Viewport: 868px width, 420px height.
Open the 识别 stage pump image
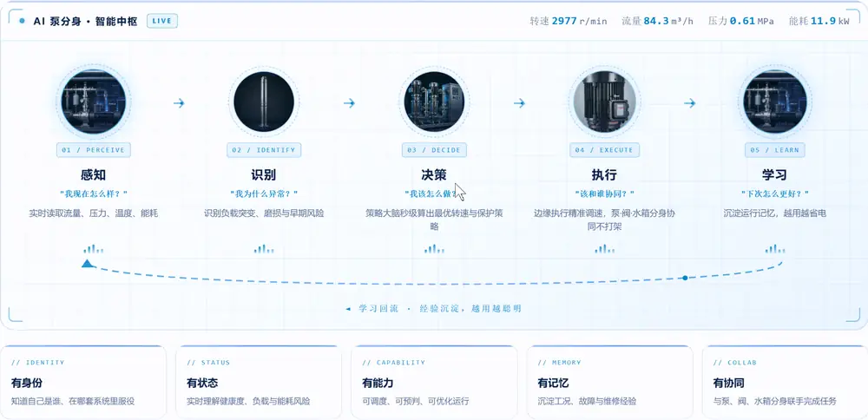264,102
